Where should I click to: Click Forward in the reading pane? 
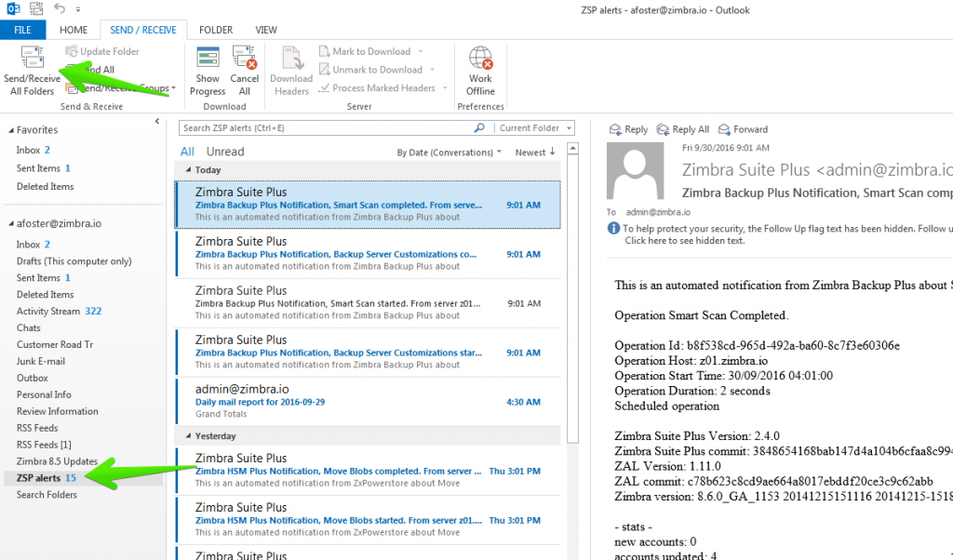tap(744, 129)
